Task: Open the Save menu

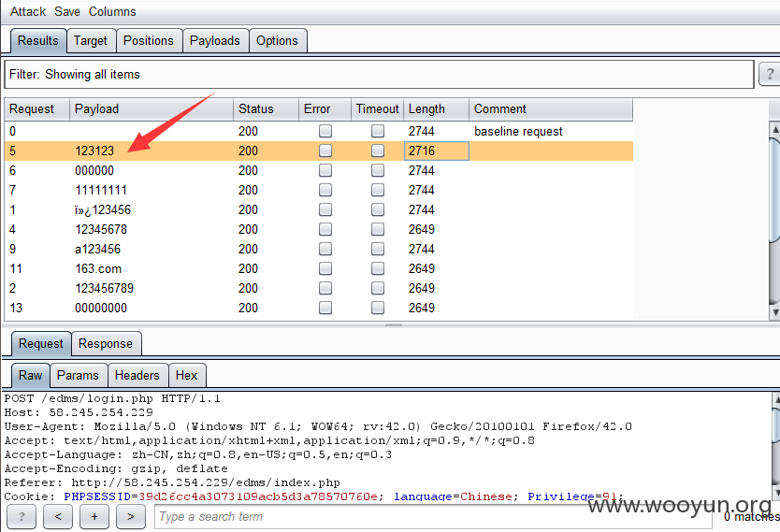Action: pos(67,11)
